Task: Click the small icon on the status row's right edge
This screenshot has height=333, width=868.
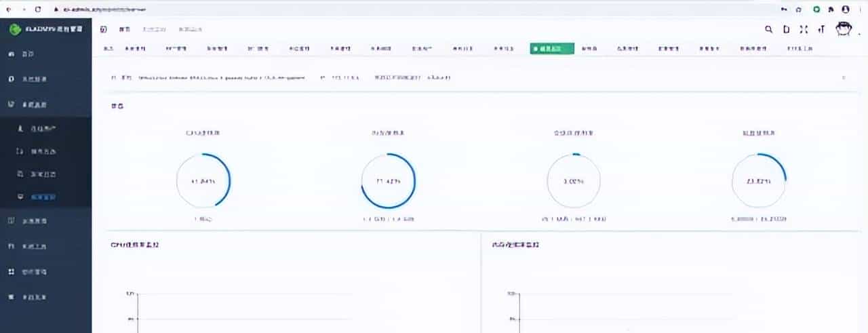Action: (844, 77)
